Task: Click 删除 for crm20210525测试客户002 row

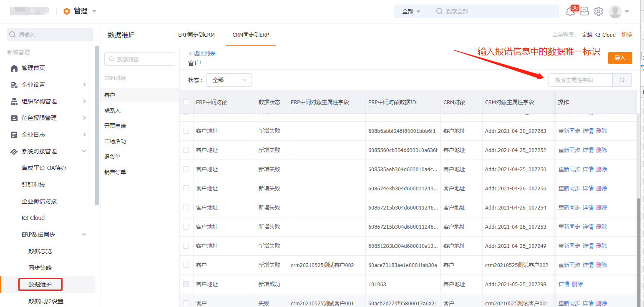Action: click(602, 265)
